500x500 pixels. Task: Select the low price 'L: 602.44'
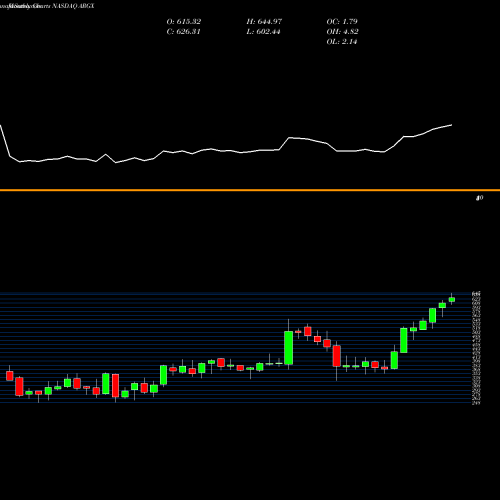click(263, 32)
